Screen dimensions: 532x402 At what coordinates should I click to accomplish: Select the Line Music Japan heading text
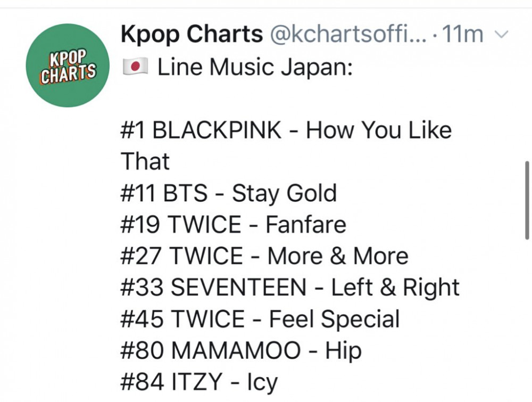click(255, 67)
